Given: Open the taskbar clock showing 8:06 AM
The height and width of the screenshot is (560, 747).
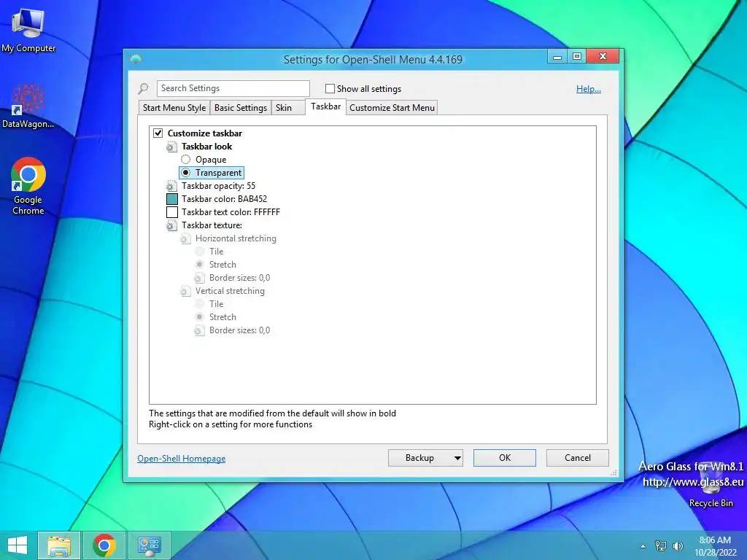Looking at the screenshot, I should point(715,546).
